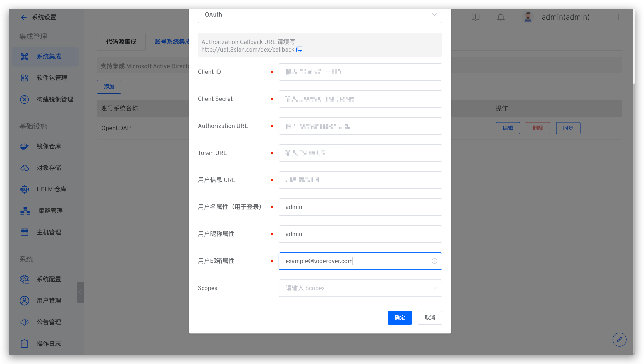This screenshot has height=364, width=644.
Task: Open the notifications bell
Action: point(501,17)
